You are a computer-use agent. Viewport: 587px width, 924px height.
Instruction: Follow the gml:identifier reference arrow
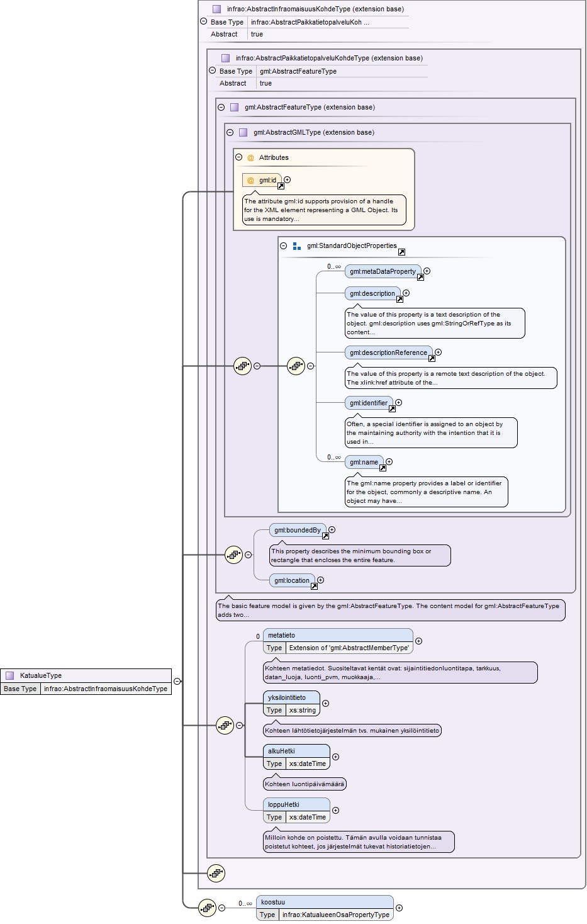(392, 408)
